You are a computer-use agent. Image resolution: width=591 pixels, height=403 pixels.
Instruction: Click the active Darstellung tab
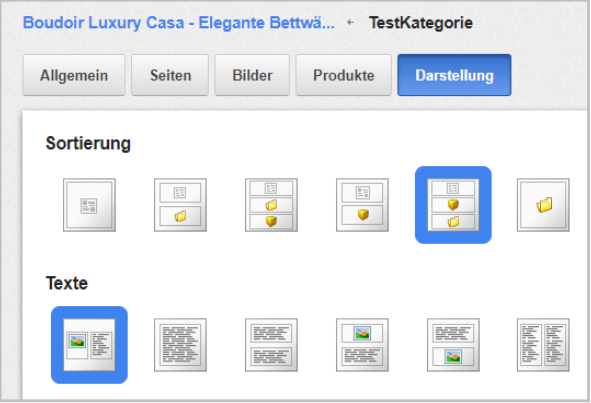point(454,75)
